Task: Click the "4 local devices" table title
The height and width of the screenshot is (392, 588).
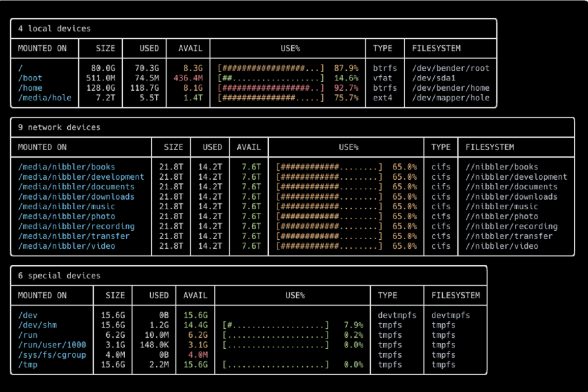Action: pyautogui.click(x=54, y=29)
